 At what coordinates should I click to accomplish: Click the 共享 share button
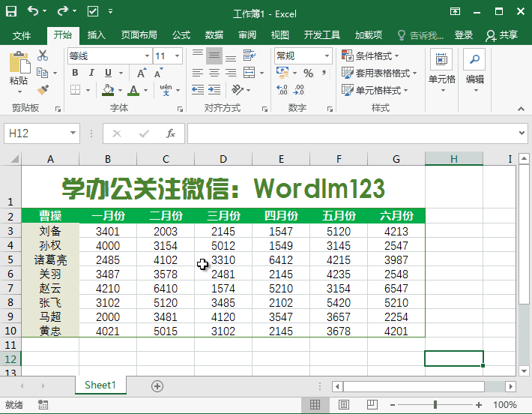502,35
